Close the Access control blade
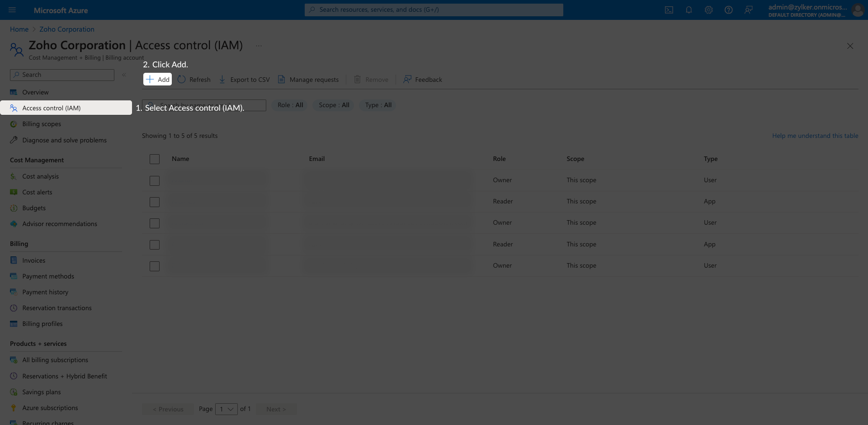Screen dimensions: 868x425 click(x=850, y=46)
